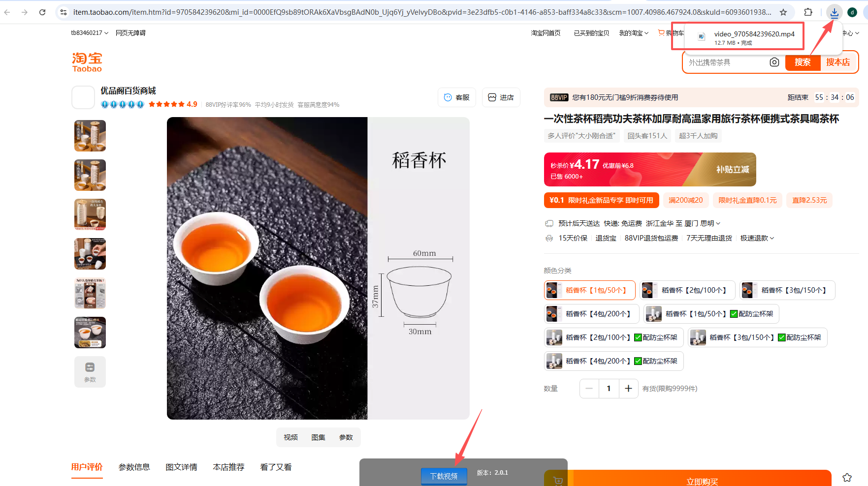Expand the tb83460217 account menu
Image resolution: width=868 pixels, height=486 pixels.
click(90, 33)
